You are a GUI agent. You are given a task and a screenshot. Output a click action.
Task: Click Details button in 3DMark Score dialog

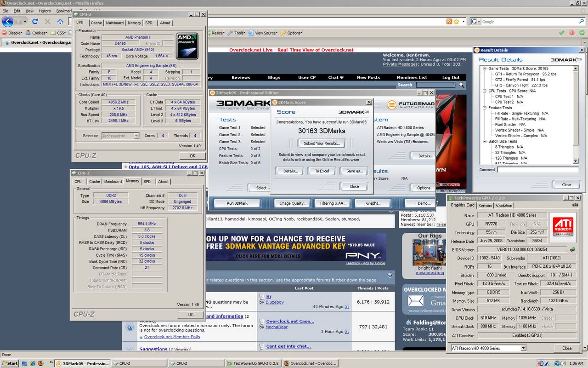289,171
